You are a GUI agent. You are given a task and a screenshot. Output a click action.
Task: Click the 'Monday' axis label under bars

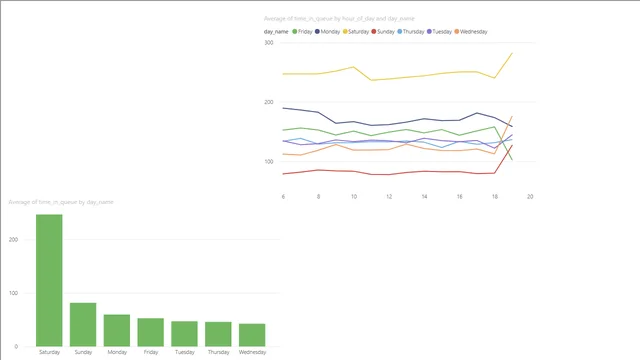click(117, 352)
